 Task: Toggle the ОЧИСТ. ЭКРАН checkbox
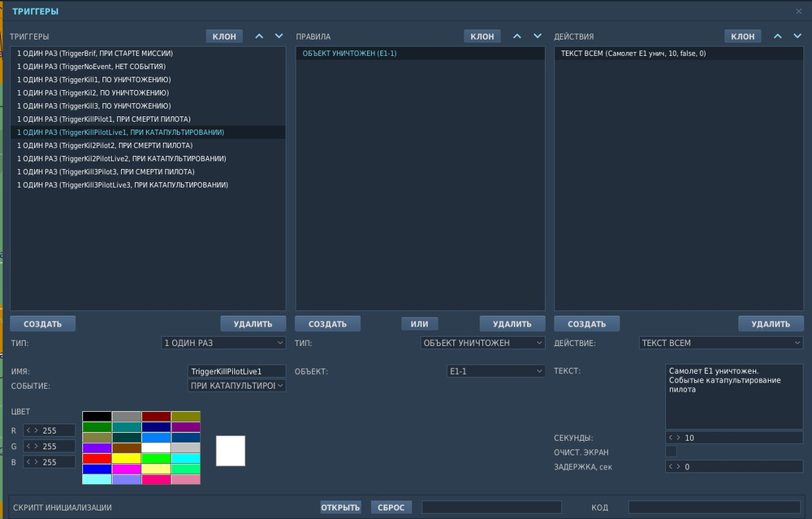[671, 452]
